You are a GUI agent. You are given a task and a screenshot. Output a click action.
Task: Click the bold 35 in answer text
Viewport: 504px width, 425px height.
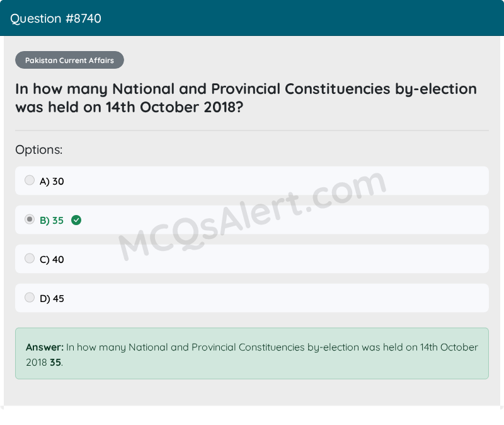click(55, 363)
